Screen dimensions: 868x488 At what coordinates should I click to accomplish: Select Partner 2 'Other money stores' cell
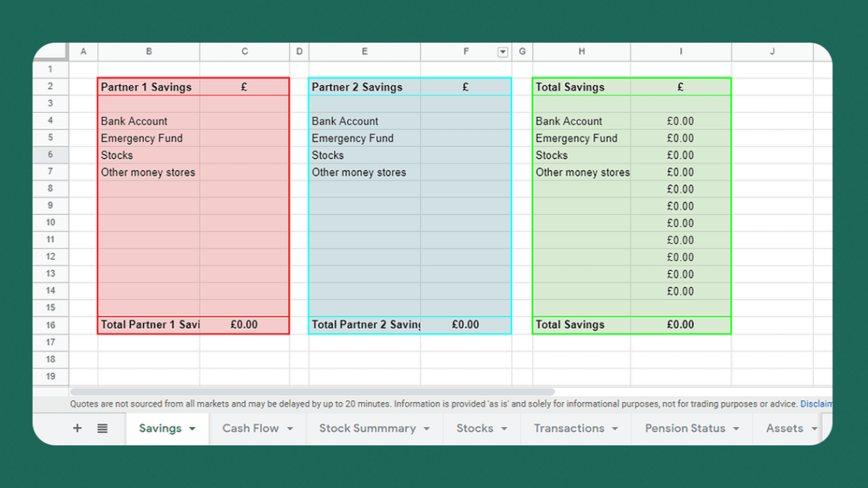click(365, 173)
